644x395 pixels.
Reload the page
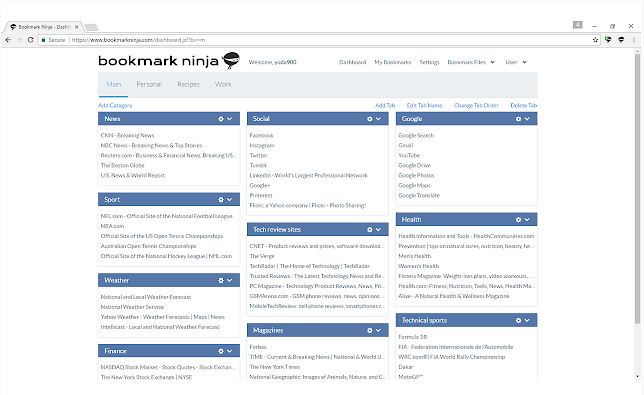coord(30,40)
